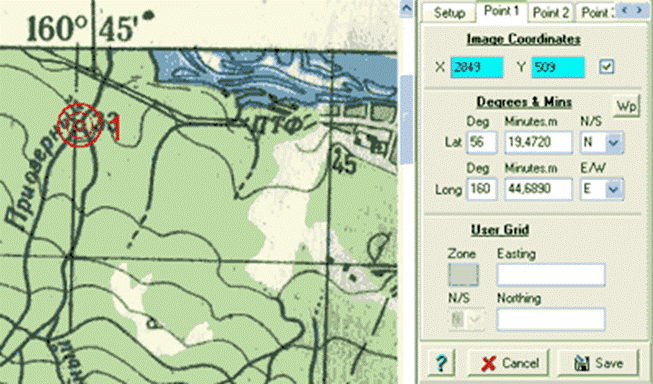Click the map's vertical scrollbar up arrow
The width and height of the screenshot is (653, 384).
pyautogui.click(x=406, y=9)
